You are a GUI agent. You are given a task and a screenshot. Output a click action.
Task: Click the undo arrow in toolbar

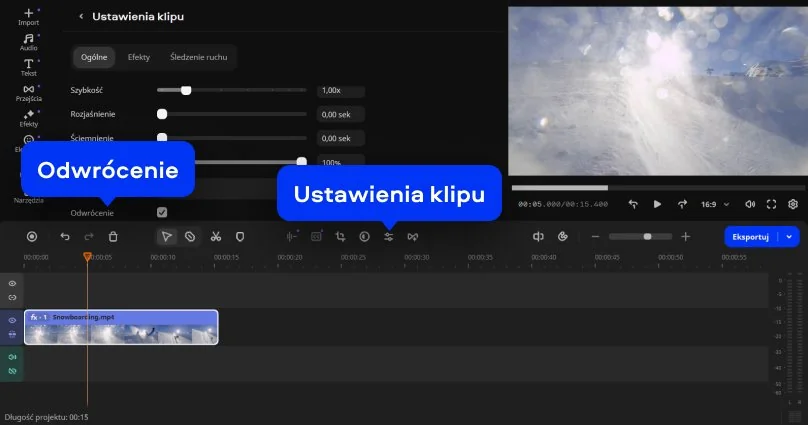65,237
